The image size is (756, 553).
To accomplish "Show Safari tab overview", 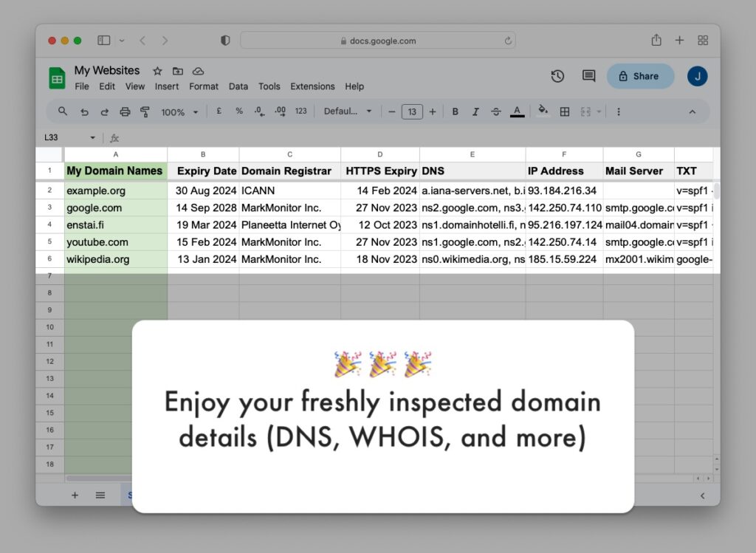I will (703, 41).
